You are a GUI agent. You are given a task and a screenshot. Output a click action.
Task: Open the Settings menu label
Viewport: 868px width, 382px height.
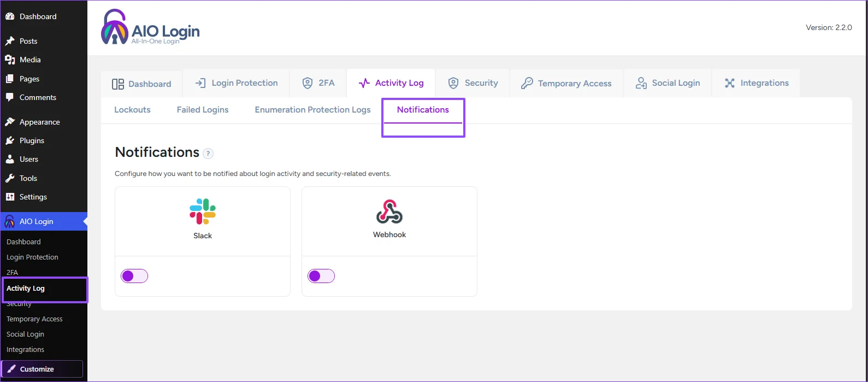(33, 197)
